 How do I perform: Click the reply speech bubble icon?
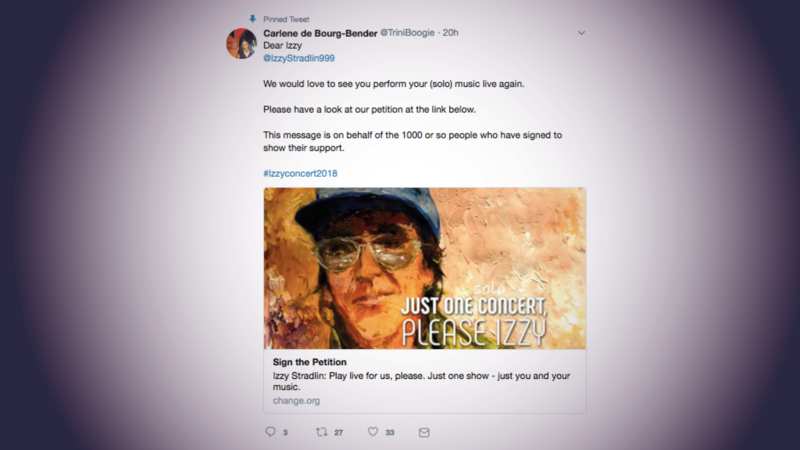[x=270, y=432]
